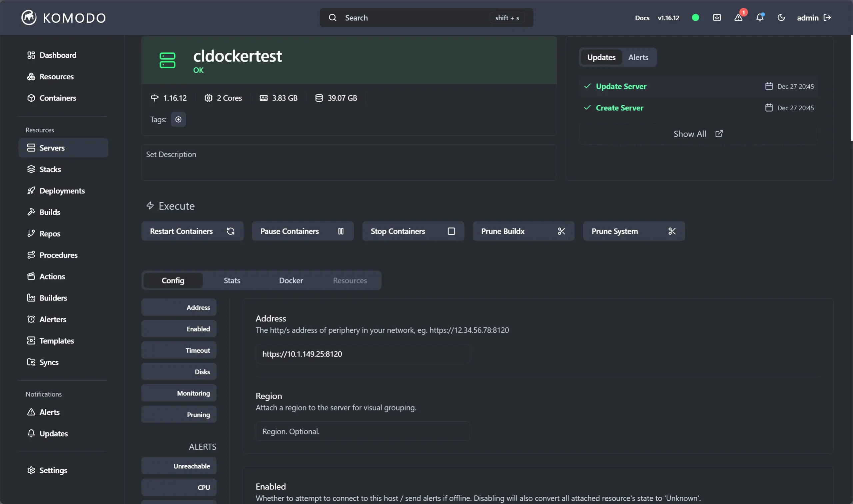853x504 pixels.
Task: Switch to the Stats tab
Action: tap(232, 280)
